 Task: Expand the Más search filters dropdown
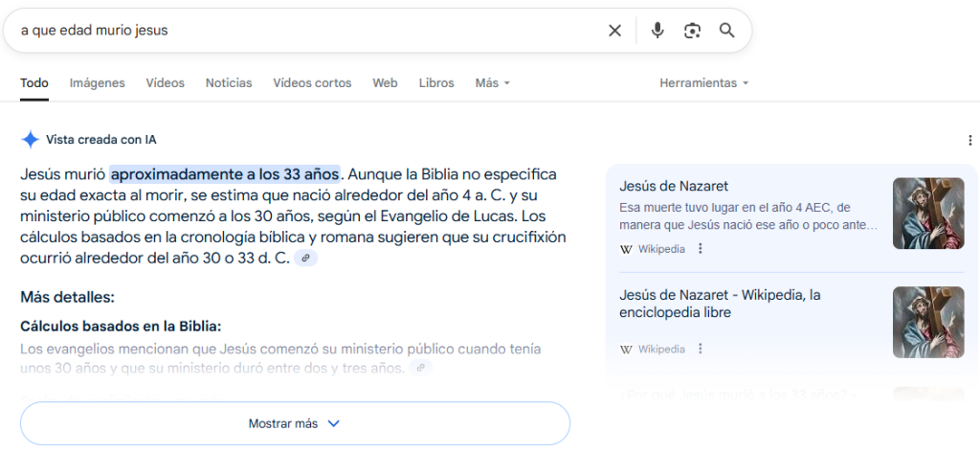tap(492, 83)
